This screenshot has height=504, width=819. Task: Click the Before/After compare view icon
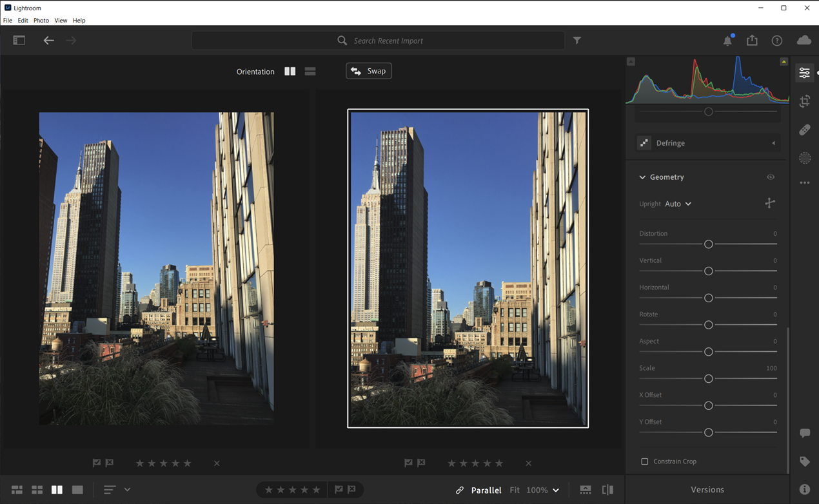tap(607, 490)
